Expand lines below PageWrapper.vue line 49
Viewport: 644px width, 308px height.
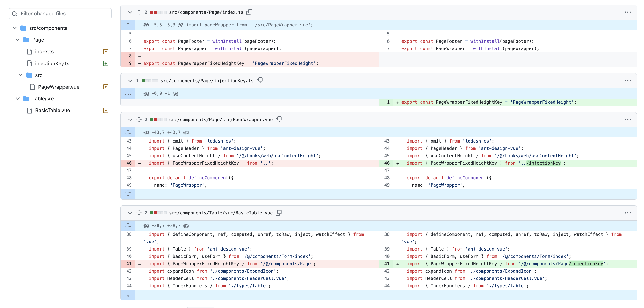[x=128, y=194]
